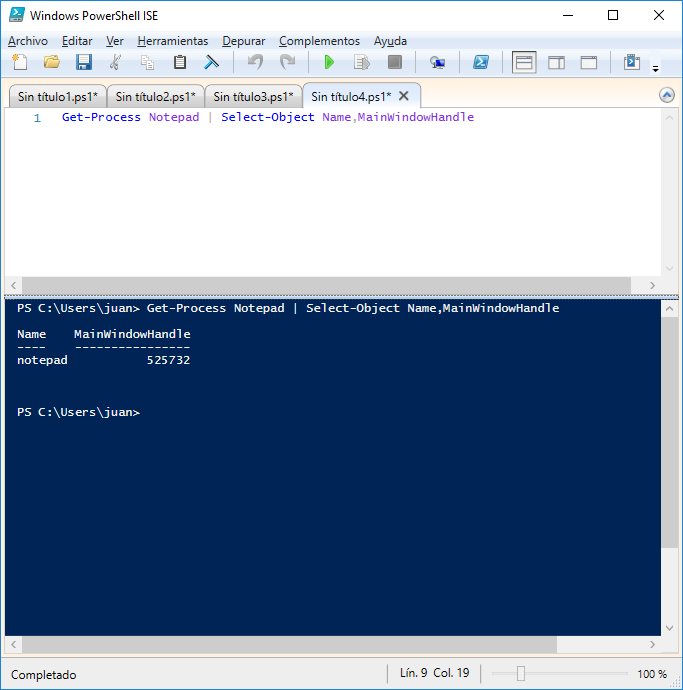Click the PowerShell ISE title bar icon
Screen dimensions: 683x690
[16, 15]
